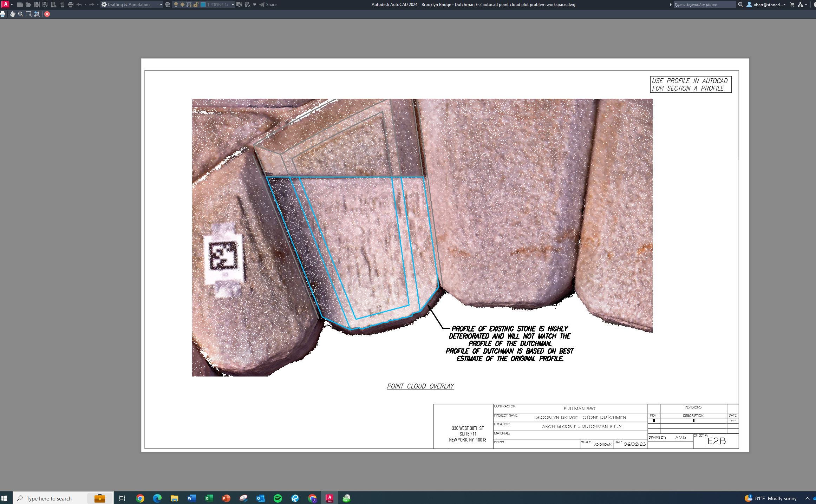Click Save to Web & Mobile icon
The height and width of the screenshot is (504, 816).
pyautogui.click(x=62, y=5)
